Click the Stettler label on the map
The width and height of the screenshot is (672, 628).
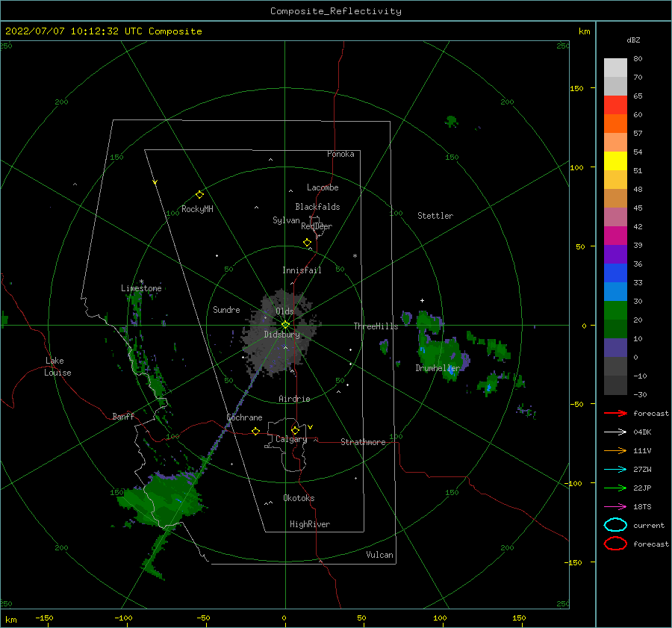click(435, 216)
